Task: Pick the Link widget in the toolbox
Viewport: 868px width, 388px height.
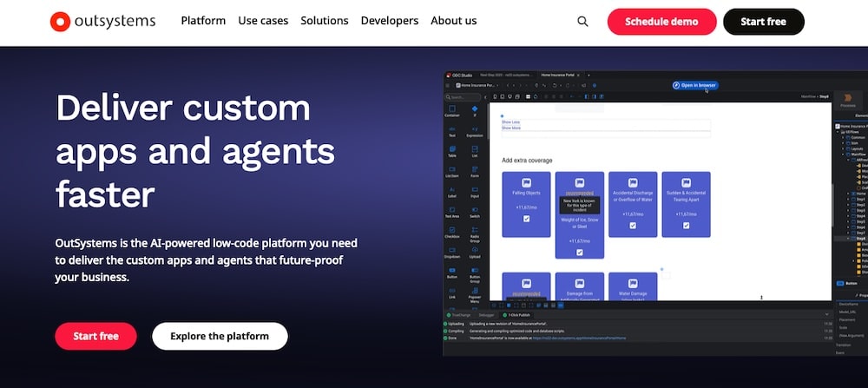Action: [x=451, y=293]
